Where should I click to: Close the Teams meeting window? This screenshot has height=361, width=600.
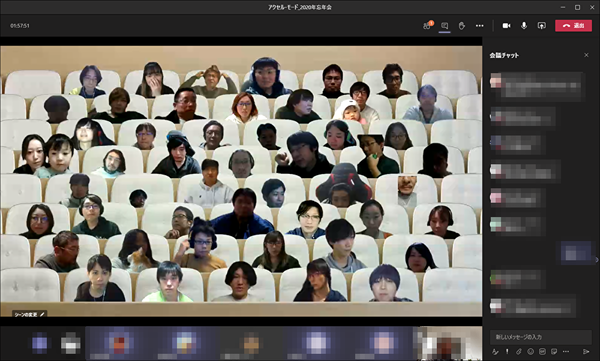pyautogui.click(x=592, y=7)
